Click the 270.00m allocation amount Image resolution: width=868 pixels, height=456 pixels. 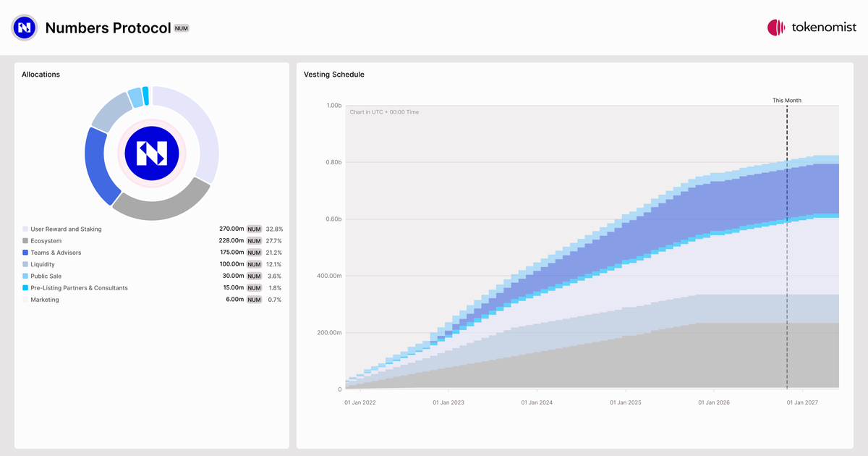pyautogui.click(x=231, y=229)
